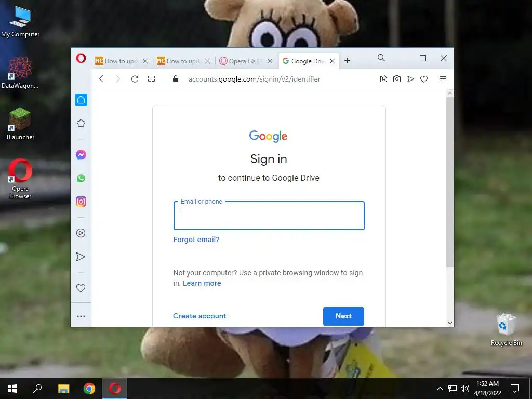Maximize the Opera window

point(423,58)
